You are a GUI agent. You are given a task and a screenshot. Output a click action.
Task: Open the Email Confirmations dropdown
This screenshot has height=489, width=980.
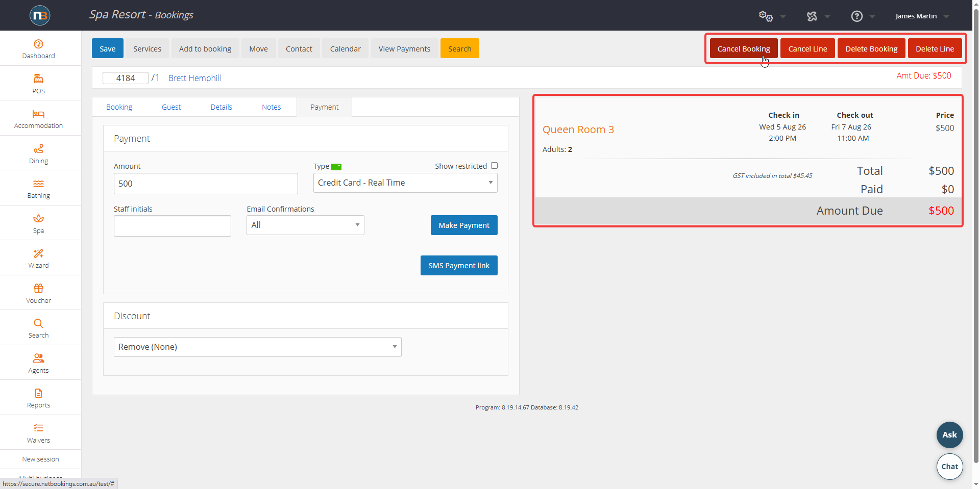click(305, 225)
